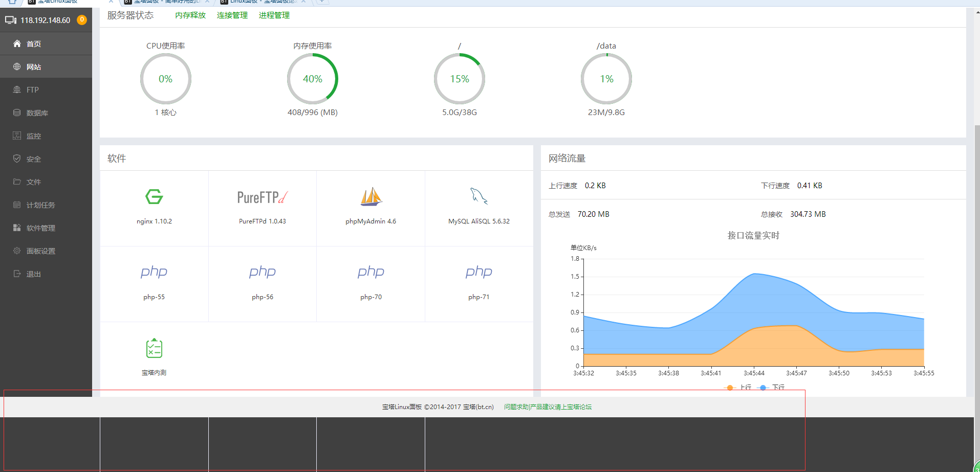Open 面板设置 in the sidebar
Viewport: 980px width, 472px height.
[46, 251]
